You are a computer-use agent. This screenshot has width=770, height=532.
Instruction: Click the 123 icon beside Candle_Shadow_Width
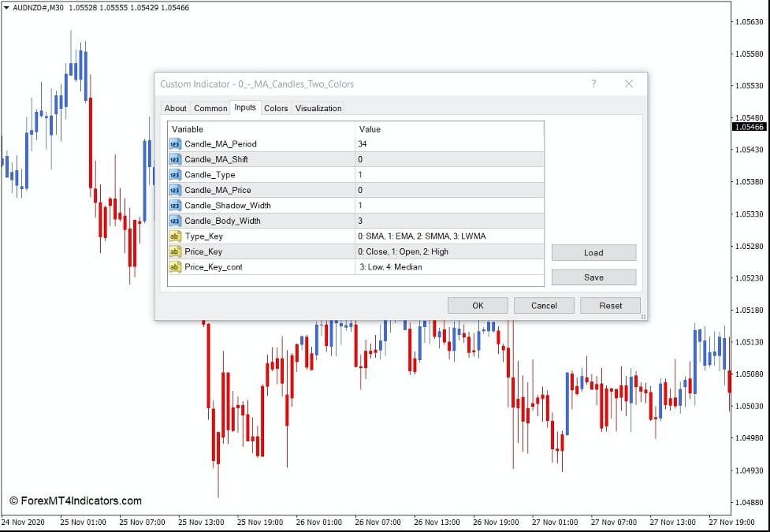coord(173,205)
